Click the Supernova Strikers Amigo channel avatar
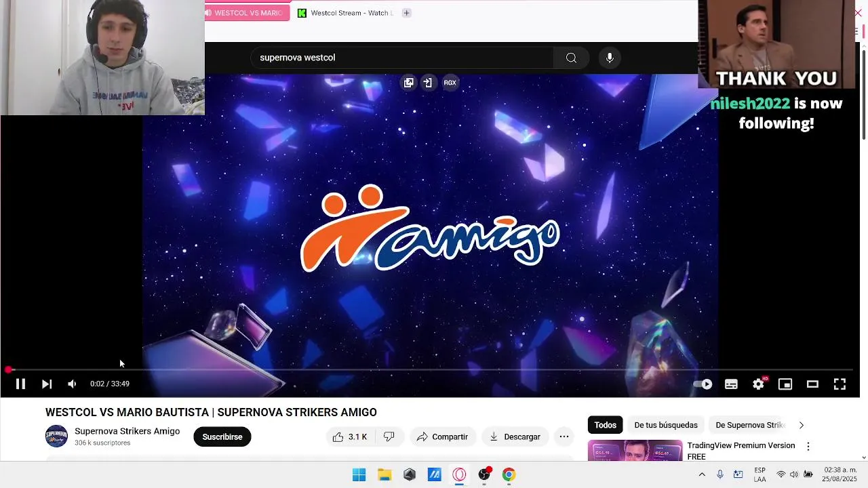This screenshot has height=488, width=868. [56, 436]
